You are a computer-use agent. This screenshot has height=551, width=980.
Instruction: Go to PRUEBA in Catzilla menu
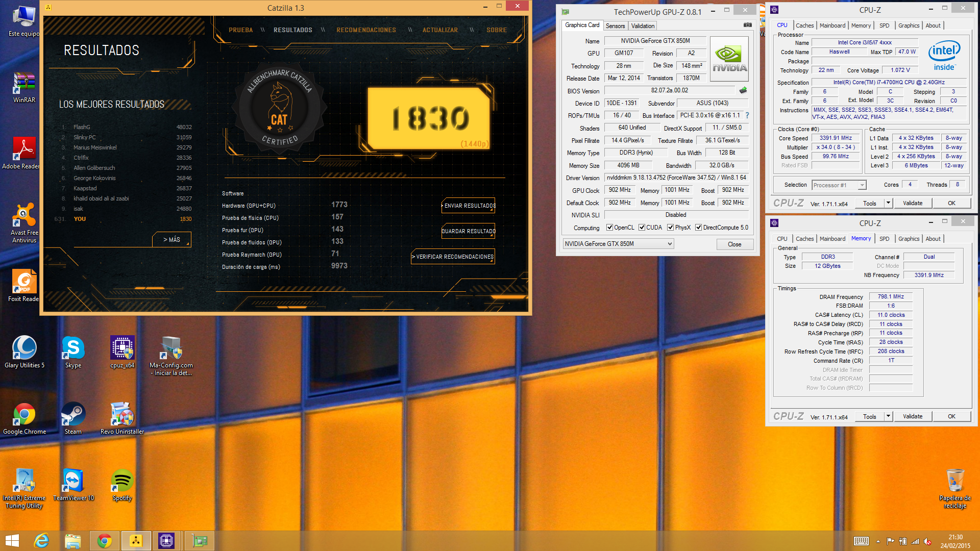[x=240, y=30]
